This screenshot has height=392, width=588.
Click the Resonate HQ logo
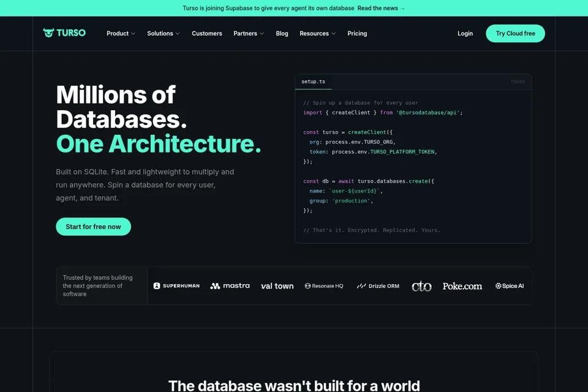tap(323, 286)
